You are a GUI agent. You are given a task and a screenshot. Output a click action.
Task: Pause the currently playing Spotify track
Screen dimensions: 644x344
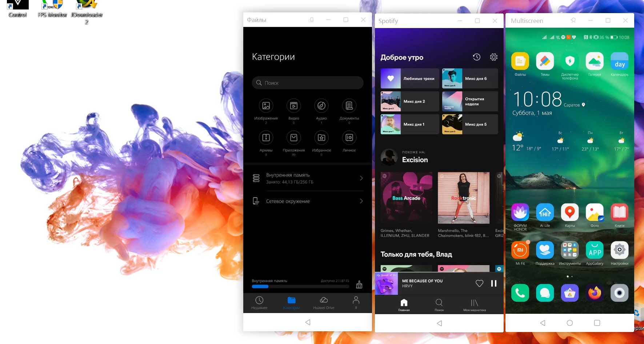coord(494,283)
